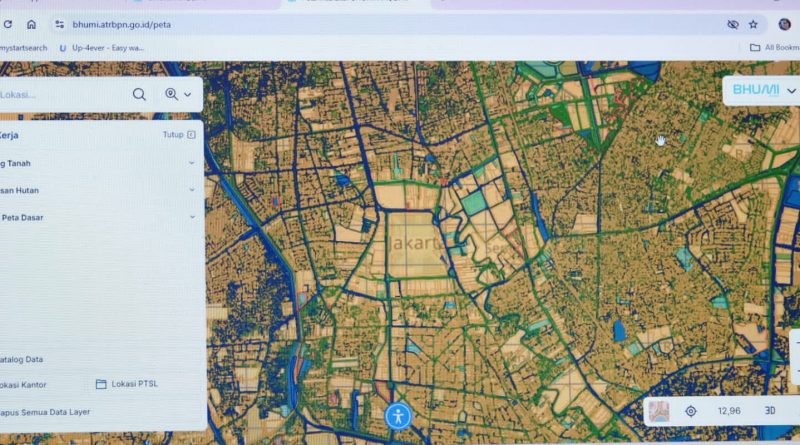The width and height of the screenshot is (800, 445).
Task: Toggle the 3D map view
Action: 770,411
